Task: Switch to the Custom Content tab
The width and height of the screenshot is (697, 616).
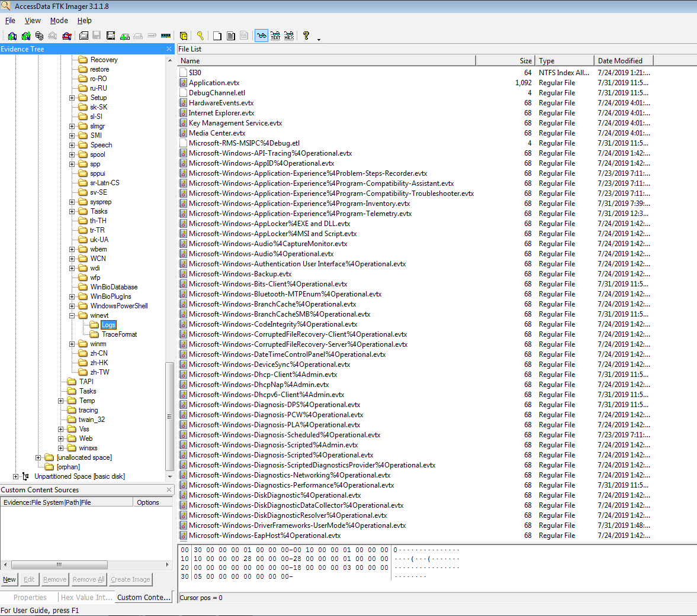Action: pos(143,597)
